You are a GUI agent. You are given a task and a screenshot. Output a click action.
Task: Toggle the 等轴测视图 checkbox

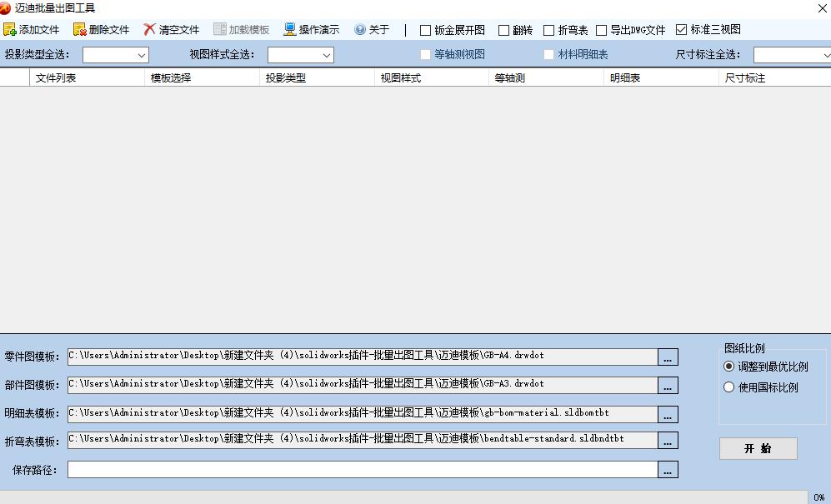click(425, 55)
